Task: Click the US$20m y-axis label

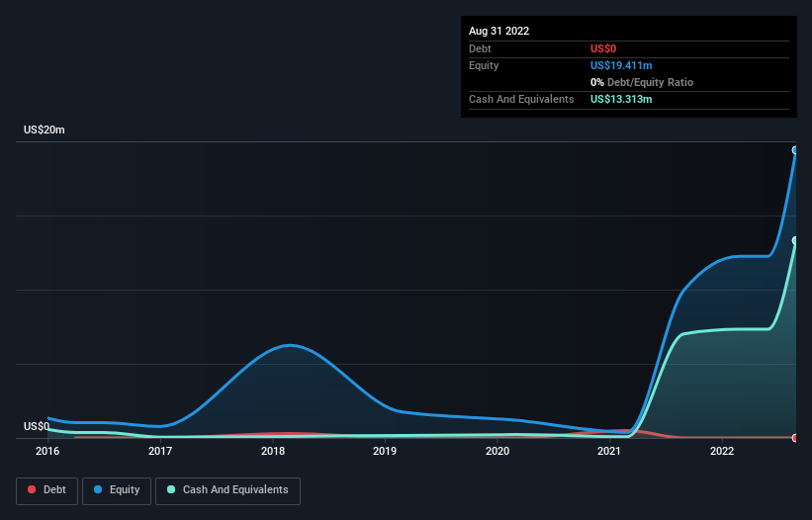Action: tap(45, 130)
